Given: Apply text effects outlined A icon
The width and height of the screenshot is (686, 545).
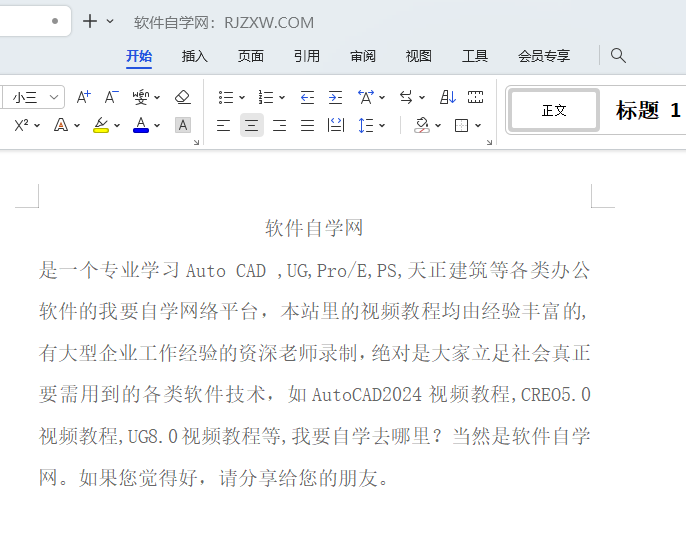Looking at the screenshot, I should 61,126.
